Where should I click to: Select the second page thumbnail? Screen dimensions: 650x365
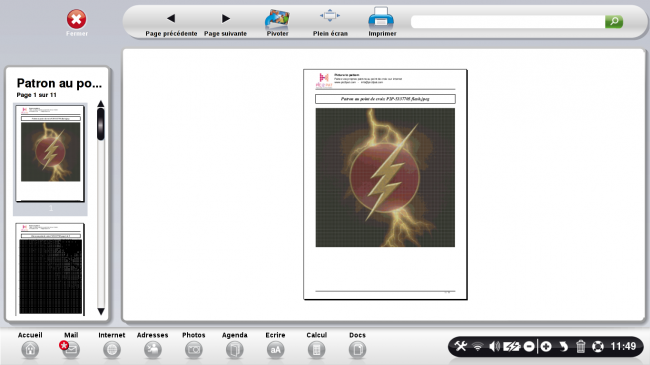50,269
